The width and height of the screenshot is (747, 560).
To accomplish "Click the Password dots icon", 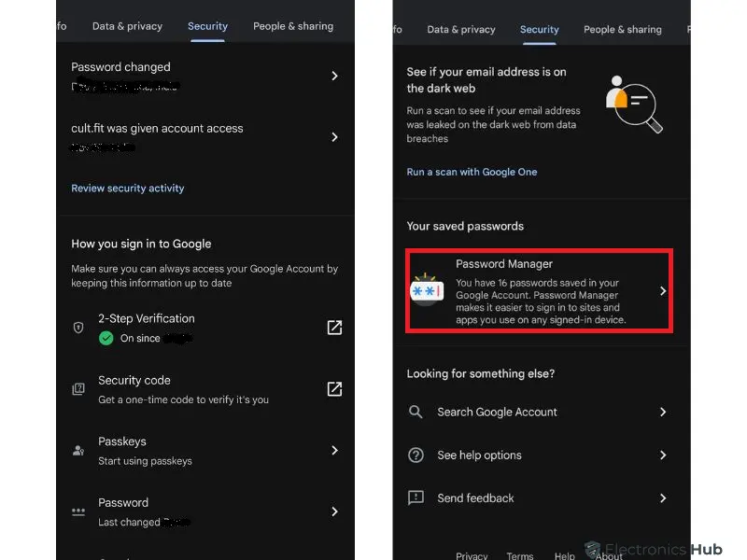I will 78,511.
